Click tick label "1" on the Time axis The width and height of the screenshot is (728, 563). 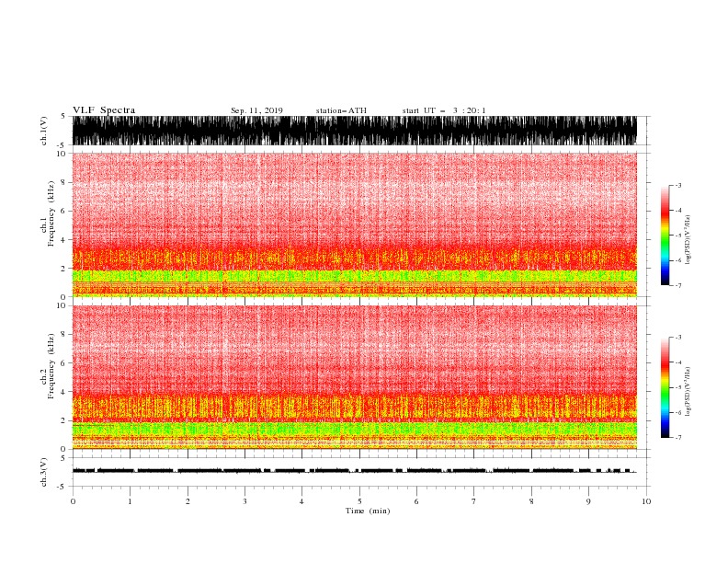click(x=130, y=501)
